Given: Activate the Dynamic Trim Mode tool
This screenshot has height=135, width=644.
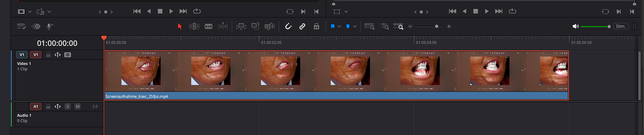Looking at the screenshot, I should coord(223,26).
